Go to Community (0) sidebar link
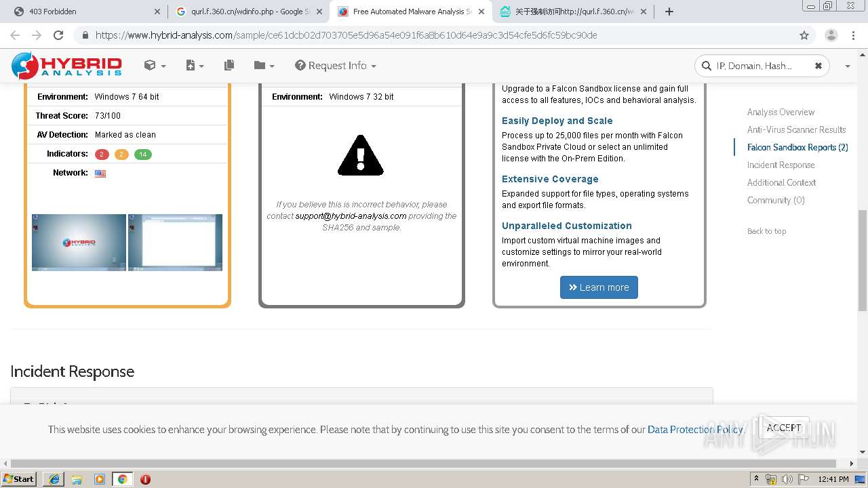 (776, 200)
